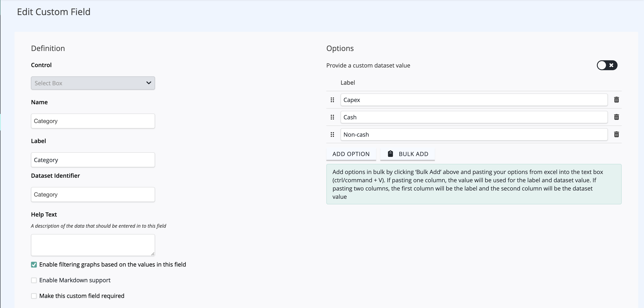644x308 pixels.
Task: Click the bulk add instructions info box
Action: tap(474, 184)
